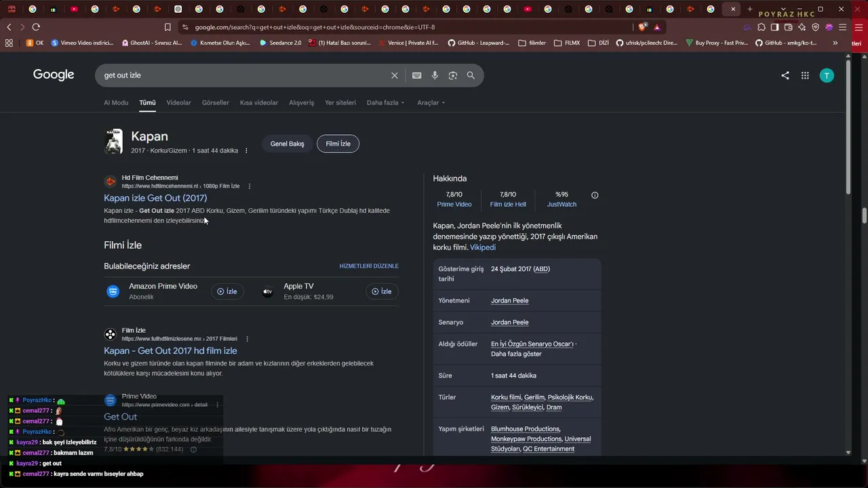The height and width of the screenshot is (488, 868).
Task: Open the FILMX bookmarks folder
Action: point(567,43)
